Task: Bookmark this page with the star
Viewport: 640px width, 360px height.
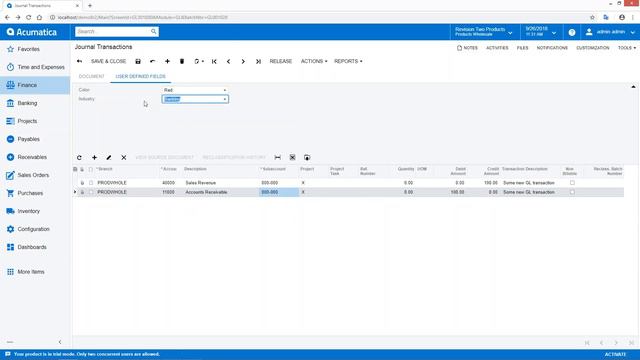Action: 592,18
